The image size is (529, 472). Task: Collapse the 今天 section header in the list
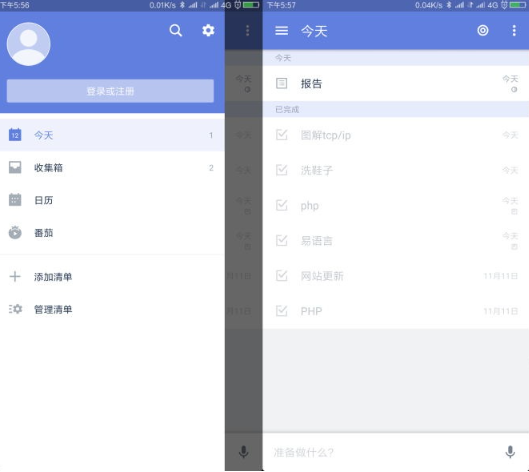click(395, 58)
